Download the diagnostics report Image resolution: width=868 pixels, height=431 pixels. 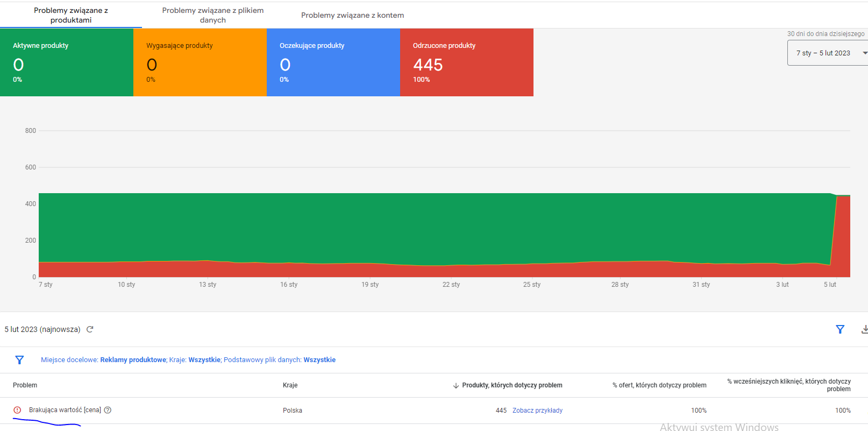pos(864,329)
